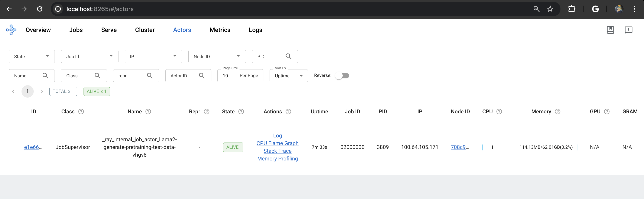Open the browser profile avatar
This screenshot has height=199, width=644.
pyautogui.click(x=619, y=9)
